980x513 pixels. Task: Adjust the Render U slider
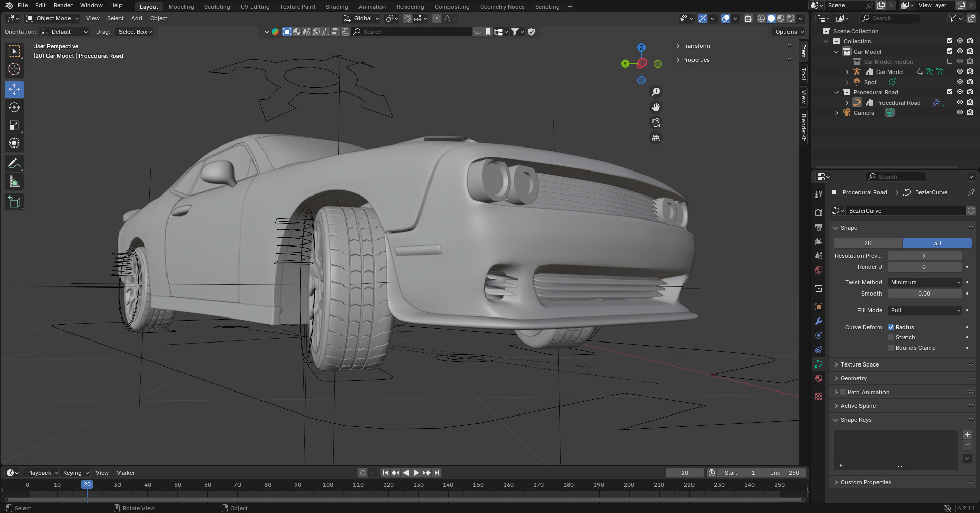pyautogui.click(x=924, y=267)
